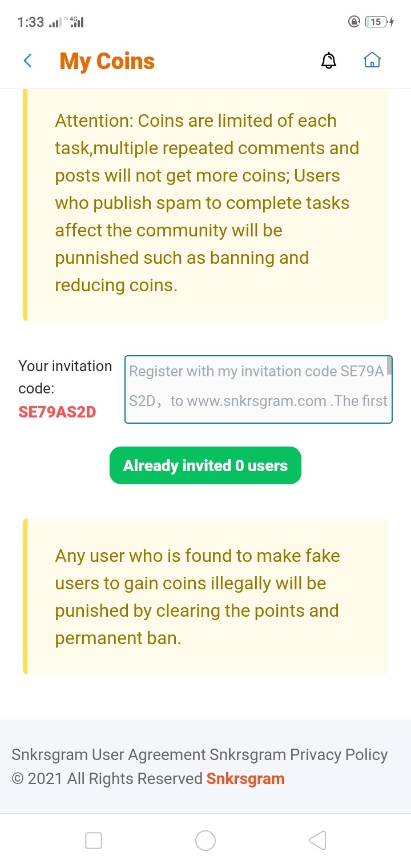Open the Snkrsgram Privacy Policy link
This screenshot has width=411, height=868.
299,754
